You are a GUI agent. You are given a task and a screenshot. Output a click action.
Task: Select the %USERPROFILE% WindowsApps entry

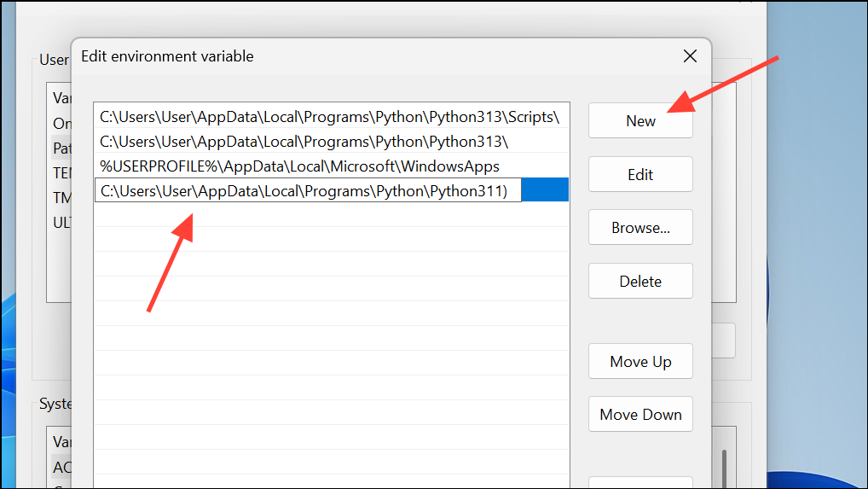coord(299,166)
